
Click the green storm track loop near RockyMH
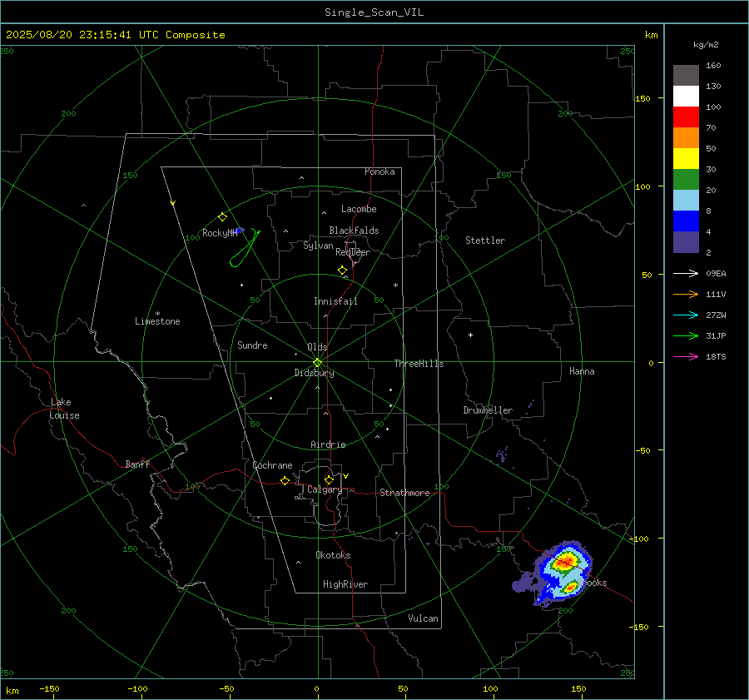coord(245,249)
